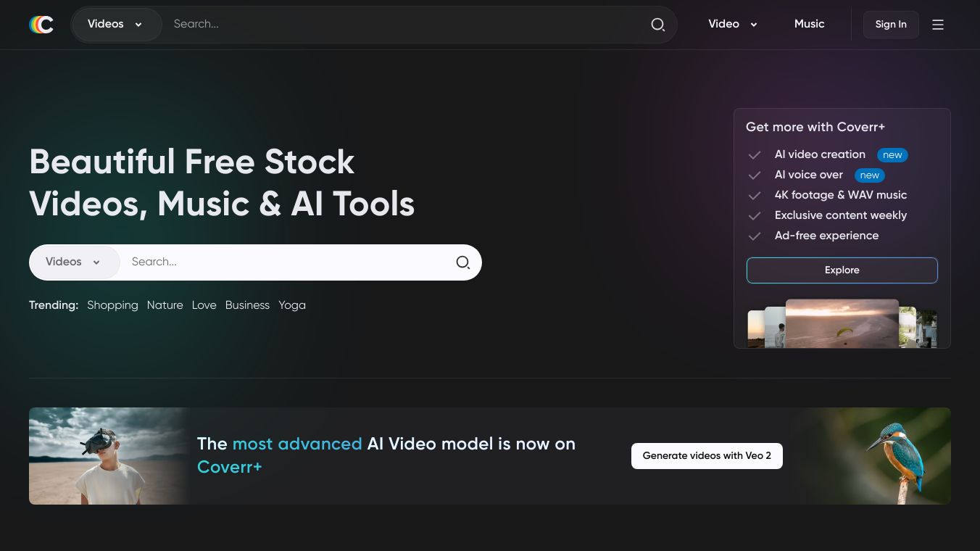Screen dimensions: 980x551
Task: Expand the Video navigation menu
Action: tap(733, 25)
